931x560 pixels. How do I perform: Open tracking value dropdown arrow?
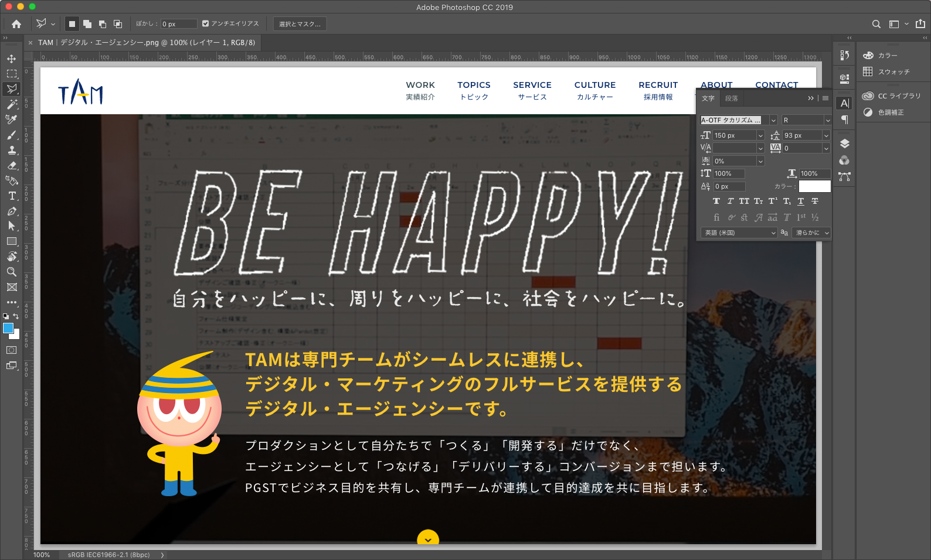tap(826, 148)
